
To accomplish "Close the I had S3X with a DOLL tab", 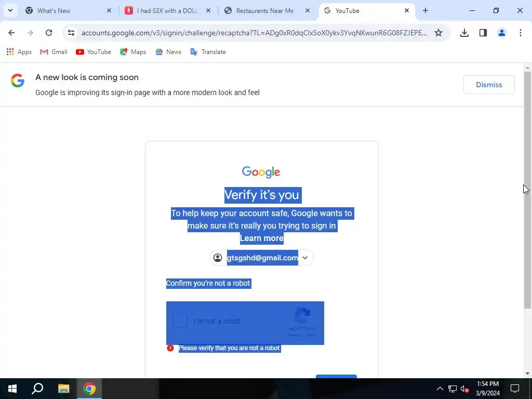I will click(208, 10).
